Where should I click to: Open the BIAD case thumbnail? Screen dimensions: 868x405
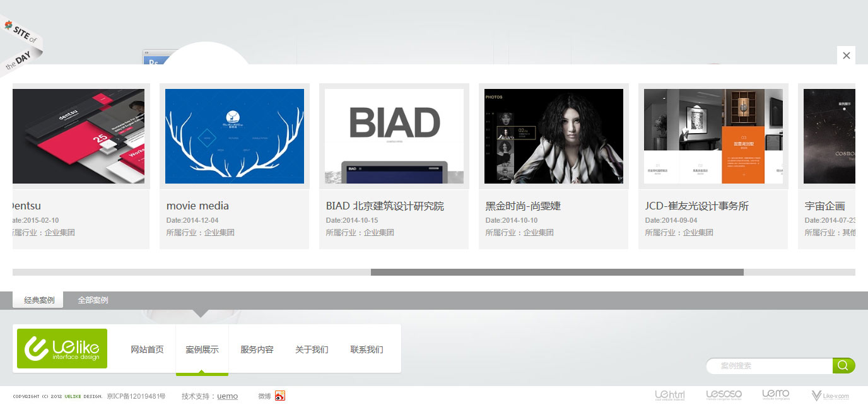(x=394, y=136)
